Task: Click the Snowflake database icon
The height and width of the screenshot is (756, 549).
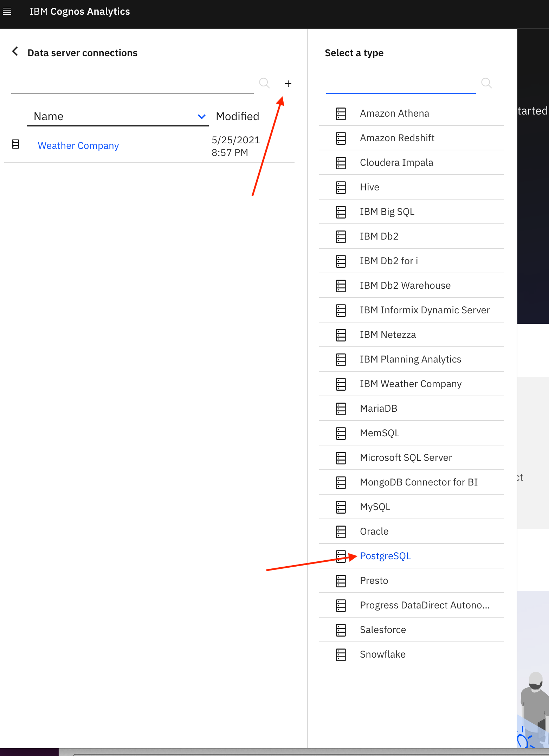Action: [341, 654]
